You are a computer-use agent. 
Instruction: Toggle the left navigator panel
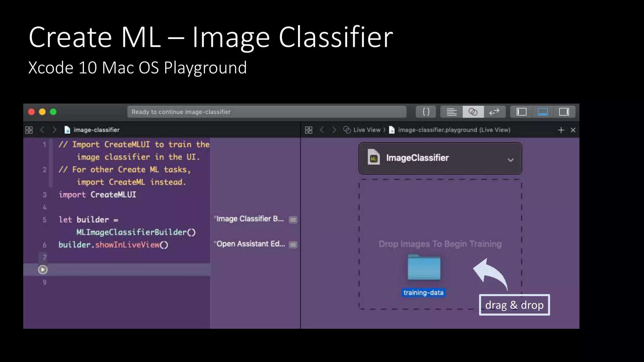[x=521, y=112]
